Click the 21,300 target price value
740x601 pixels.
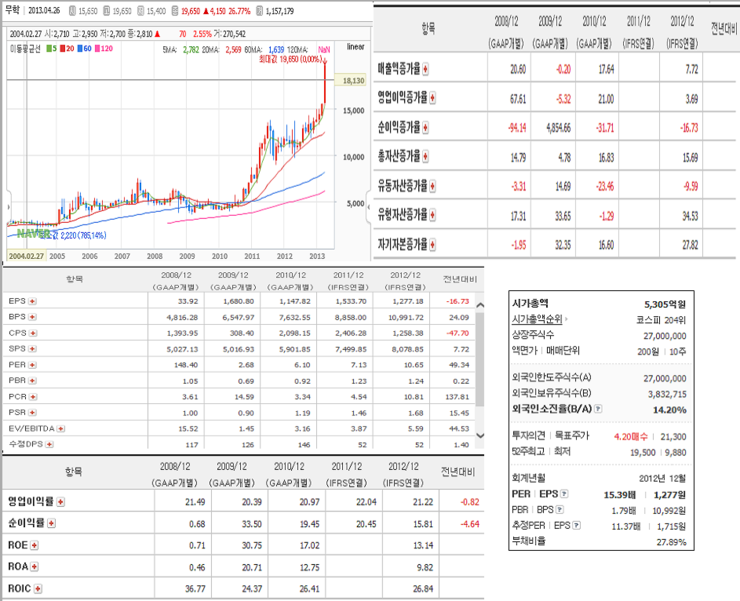pos(673,437)
